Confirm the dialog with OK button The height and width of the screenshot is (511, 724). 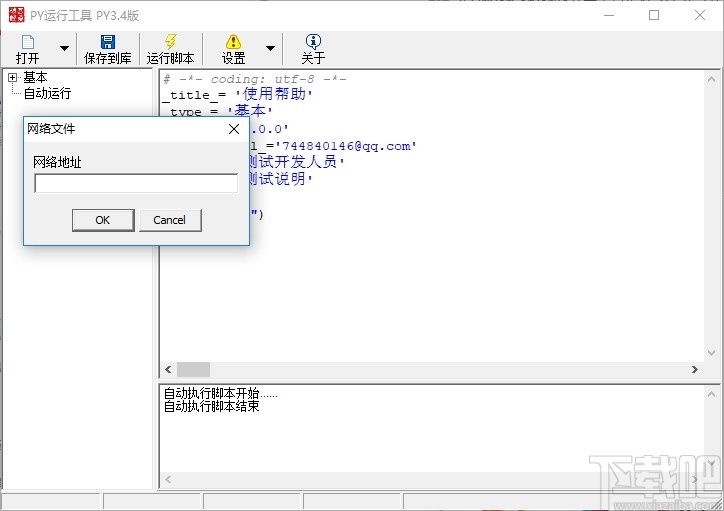coord(103,220)
